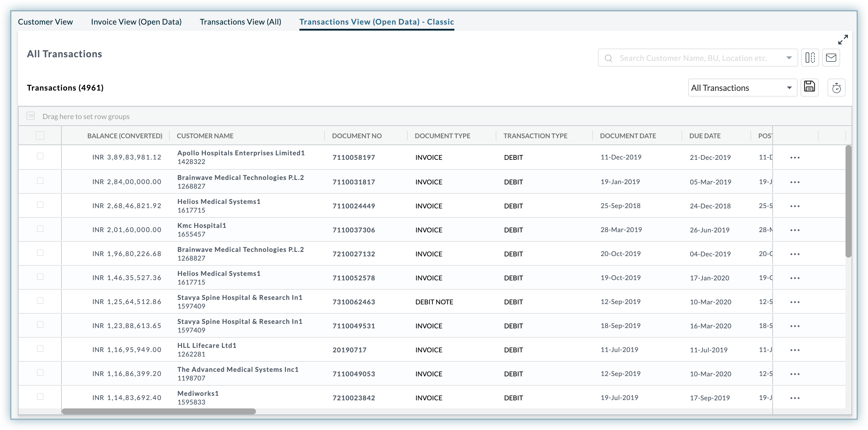Open actions menu for Mediworks1 row

[795, 398]
